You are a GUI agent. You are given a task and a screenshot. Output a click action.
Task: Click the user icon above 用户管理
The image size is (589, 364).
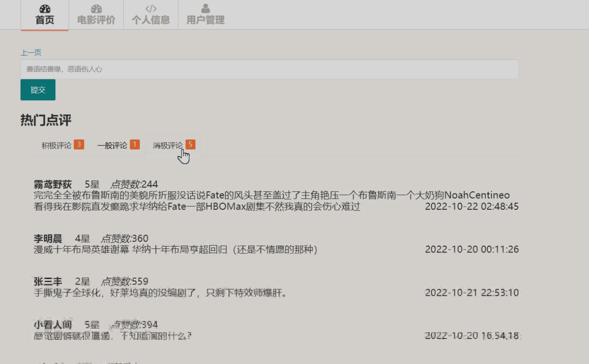[x=206, y=9]
